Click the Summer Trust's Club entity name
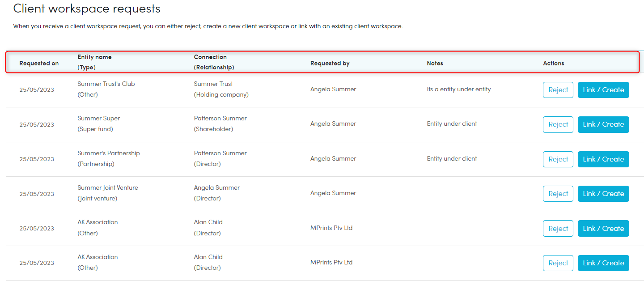Viewport: 644px width, 281px height. 106,84
